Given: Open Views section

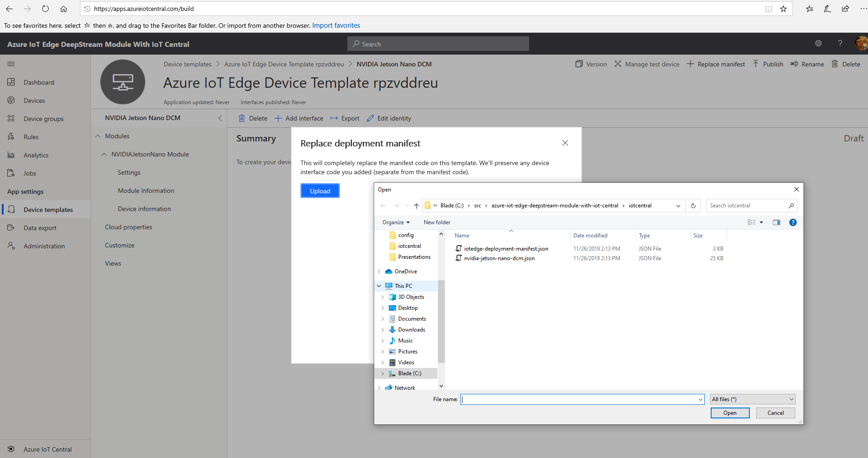Looking at the screenshot, I should pos(113,263).
